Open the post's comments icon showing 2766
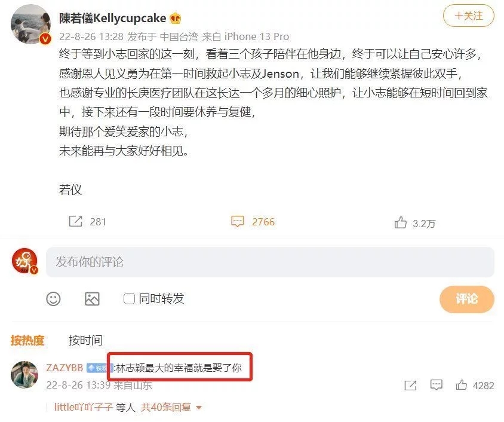 pyautogui.click(x=238, y=222)
